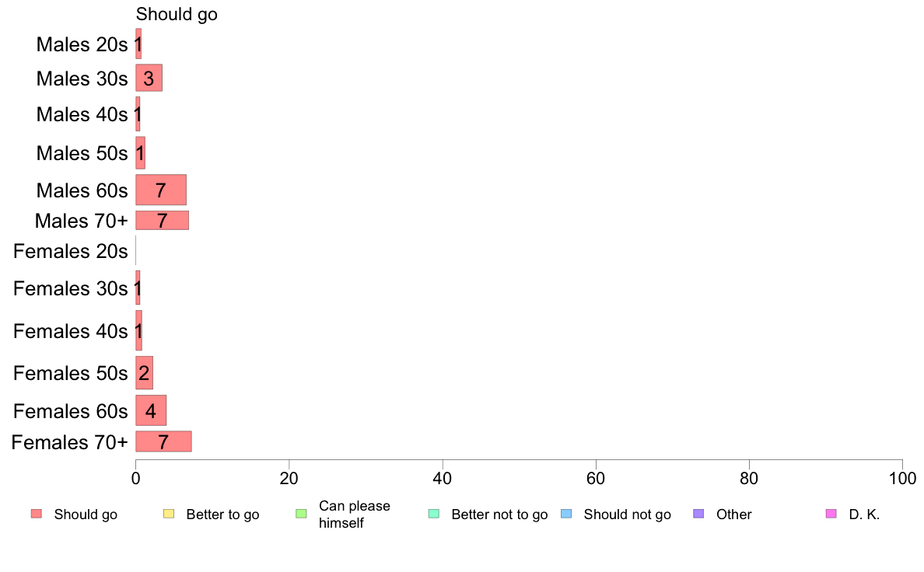Click the blue Should not go swatch

click(x=566, y=514)
